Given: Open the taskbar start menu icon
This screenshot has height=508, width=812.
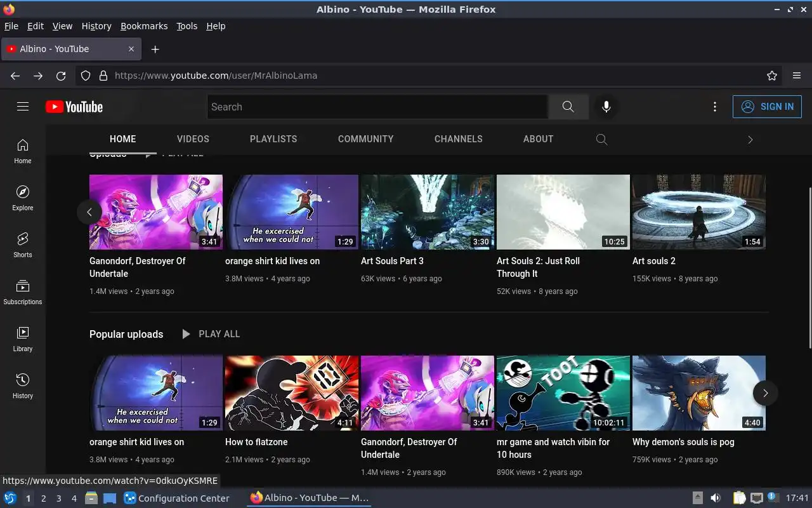Looking at the screenshot, I should [10, 498].
